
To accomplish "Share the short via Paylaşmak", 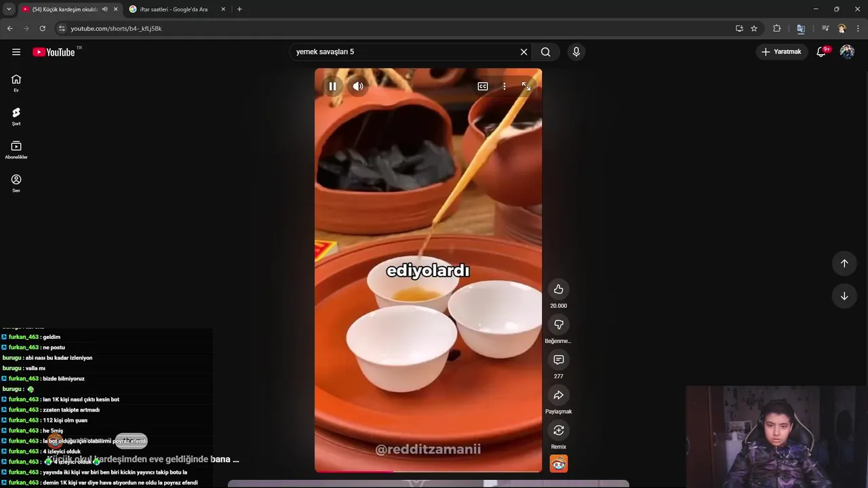I will coord(559,395).
